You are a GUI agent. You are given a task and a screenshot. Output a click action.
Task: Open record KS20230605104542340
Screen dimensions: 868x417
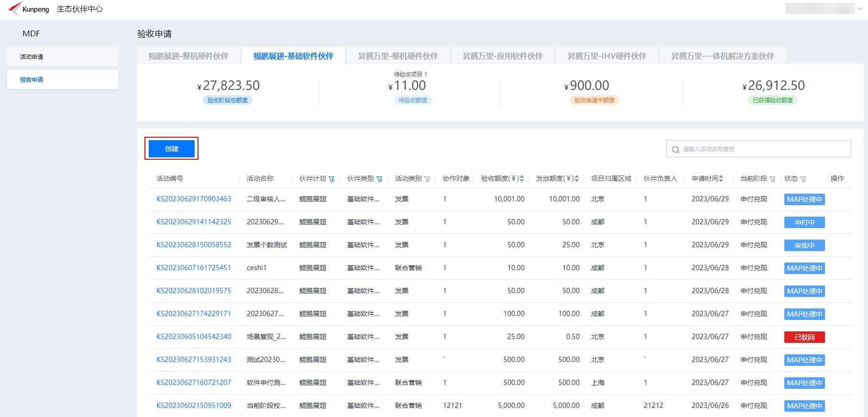point(194,337)
